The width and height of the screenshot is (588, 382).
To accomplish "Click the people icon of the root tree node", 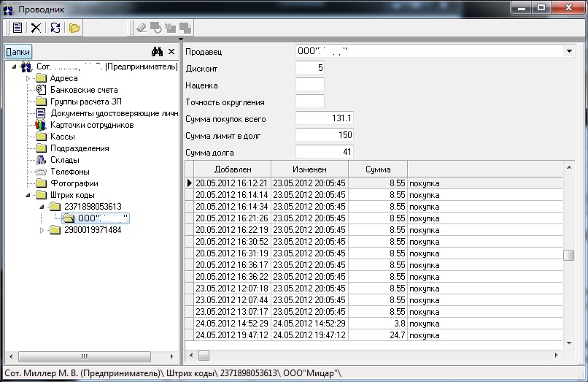I will (x=26, y=67).
